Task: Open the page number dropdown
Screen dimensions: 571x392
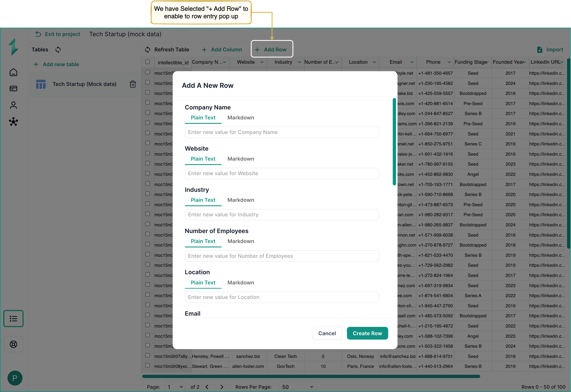Action: [x=175, y=387]
